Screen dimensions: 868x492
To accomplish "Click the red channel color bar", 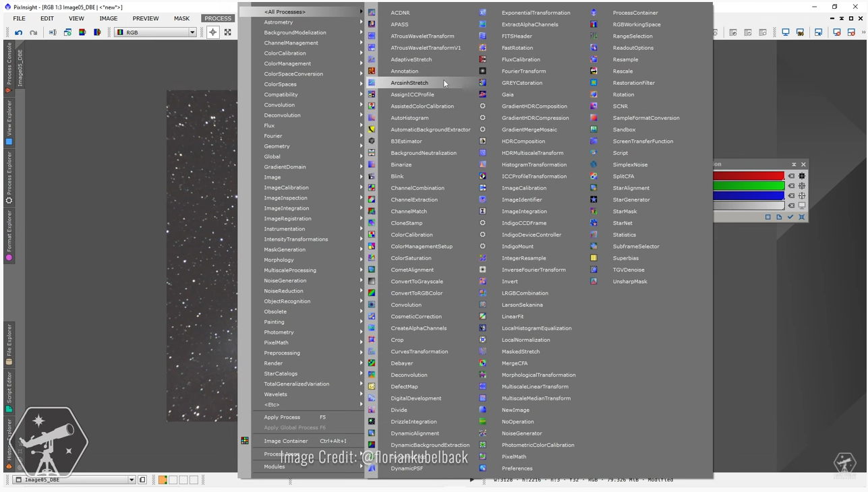I will (x=749, y=176).
